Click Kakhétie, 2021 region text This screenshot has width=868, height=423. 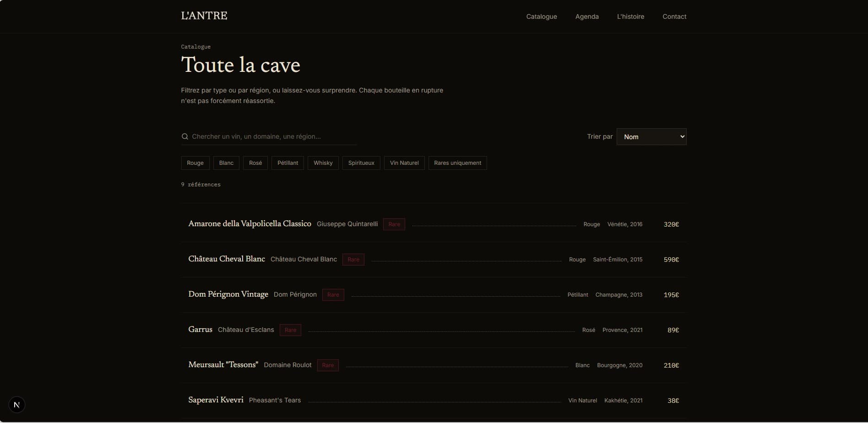624,401
